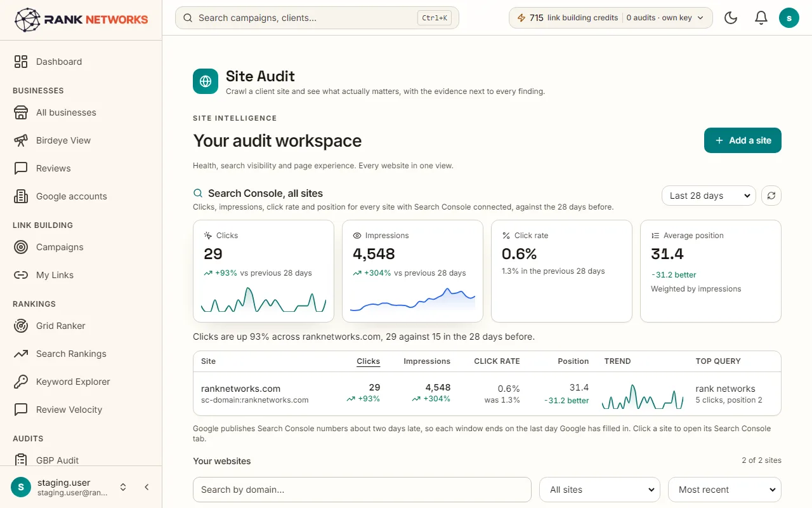Sort the table by Clicks column
The height and width of the screenshot is (508, 812).
368,361
